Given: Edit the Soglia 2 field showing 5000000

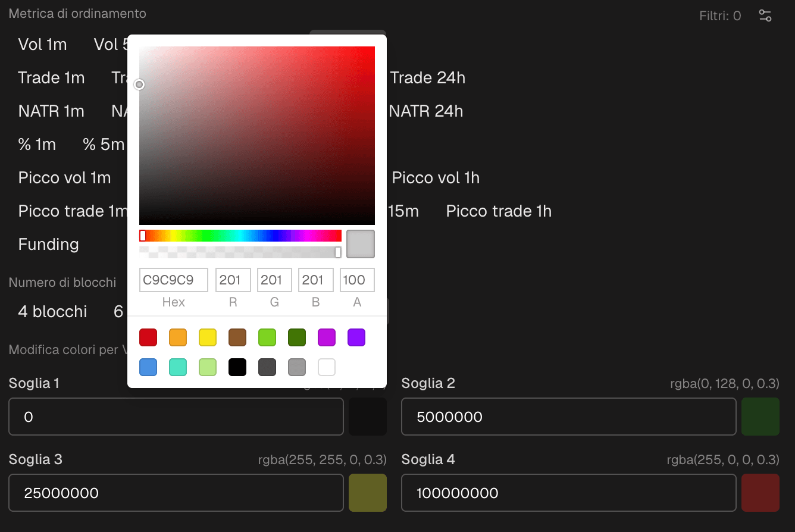Looking at the screenshot, I should tap(569, 417).
